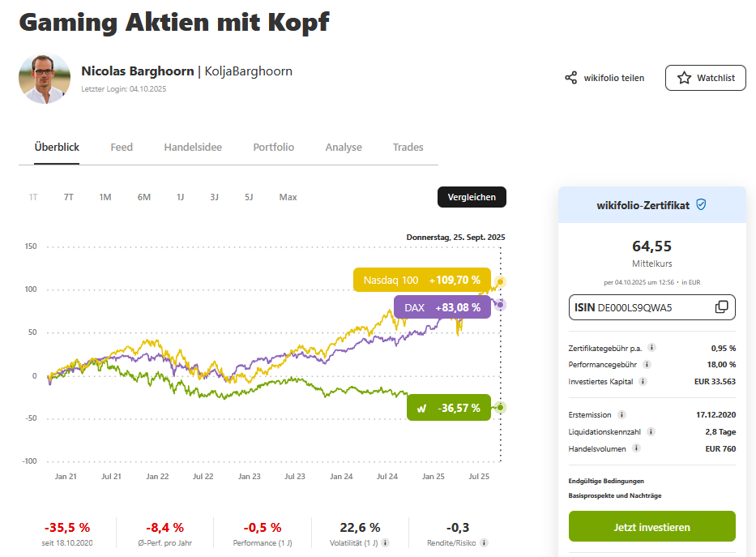Show the Handelsvolumen info tooltip
Screen dimensions: 756x557
[636, 448]
